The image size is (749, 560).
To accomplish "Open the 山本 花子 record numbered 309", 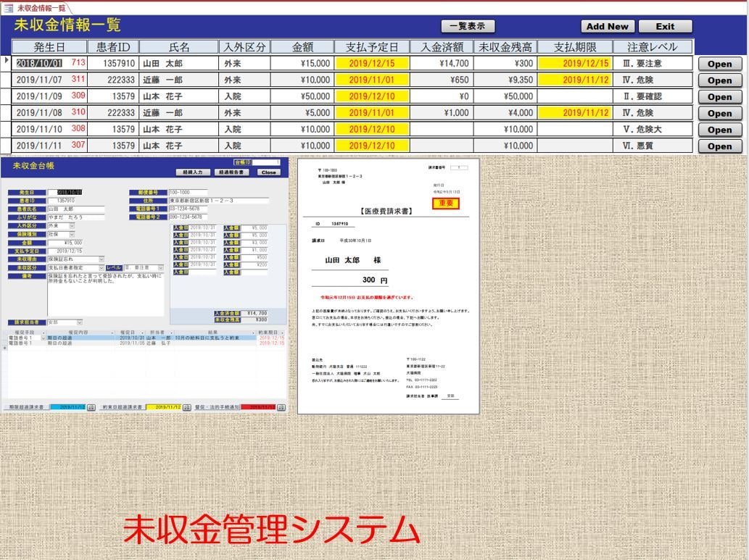I will [x=720, y=97].
